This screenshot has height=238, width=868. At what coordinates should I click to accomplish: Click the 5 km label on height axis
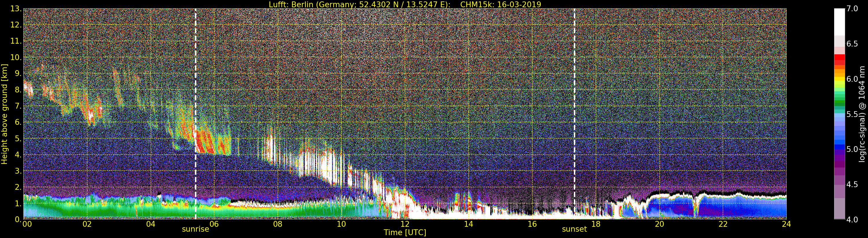18,139
